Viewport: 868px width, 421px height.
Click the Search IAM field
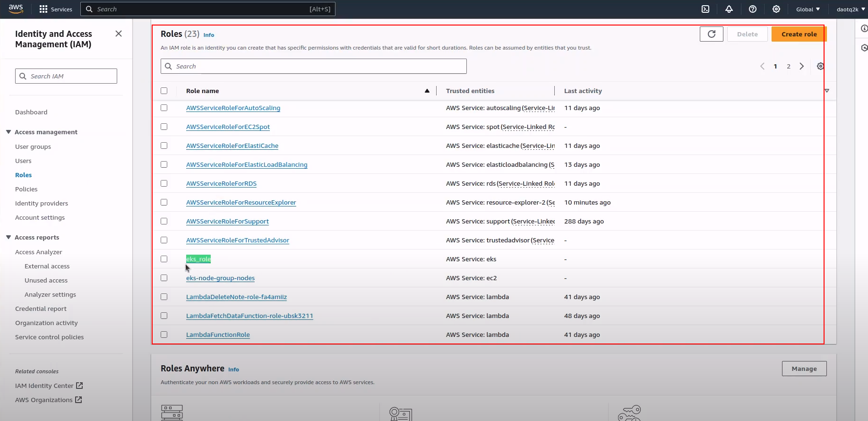[x=66, y=76]
